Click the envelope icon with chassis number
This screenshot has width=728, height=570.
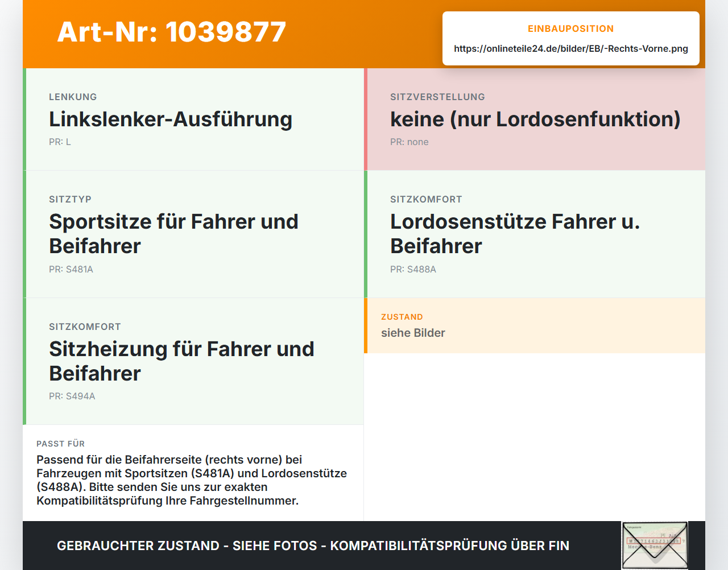pos(655,545)
